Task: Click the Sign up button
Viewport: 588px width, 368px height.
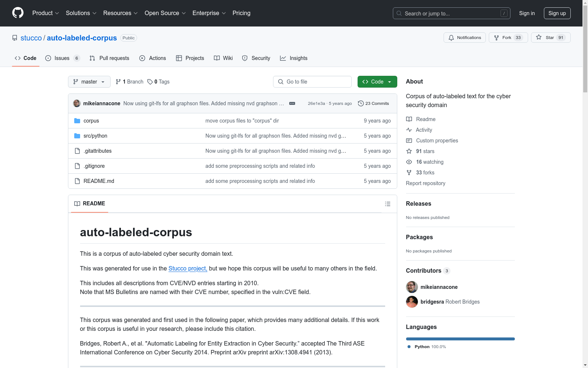Action: [557, 13]
